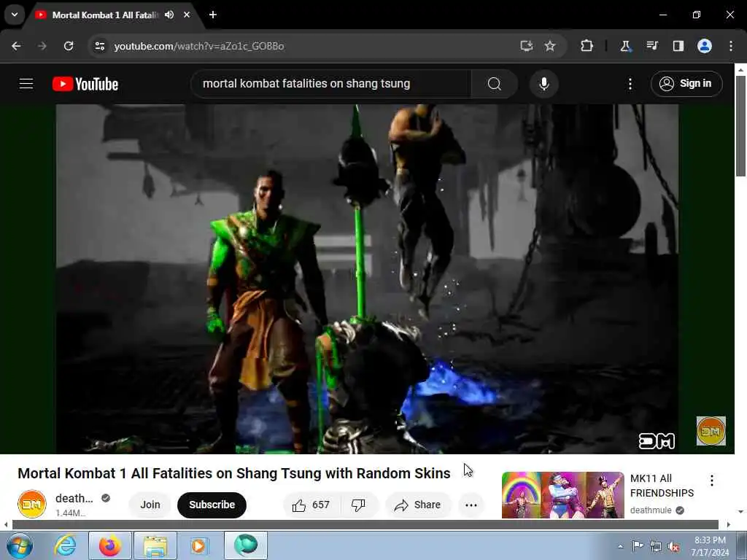This screenshot has width=747, height=560.
Task: Toggle the browser side panel
Action: 678,46
